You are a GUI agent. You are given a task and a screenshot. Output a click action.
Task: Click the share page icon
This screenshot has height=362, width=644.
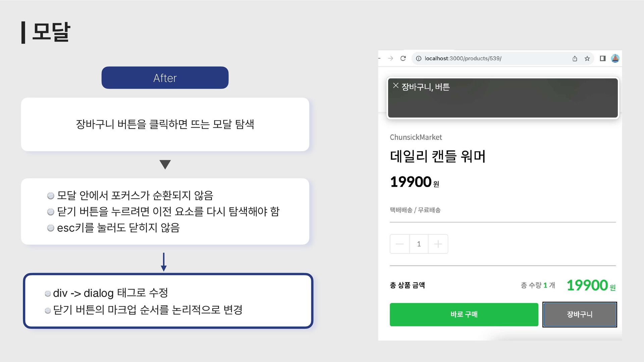click(575, 58)
